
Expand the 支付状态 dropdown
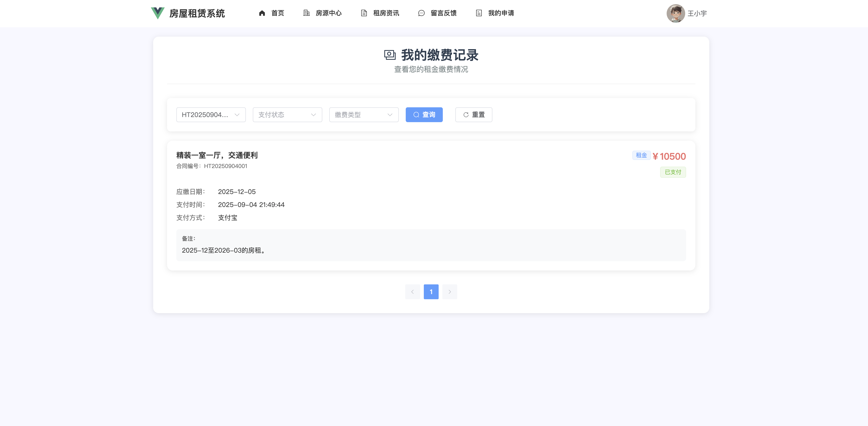287,114
